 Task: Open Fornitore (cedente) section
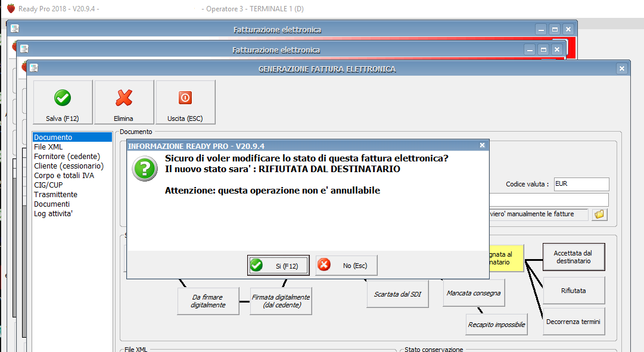(72, 157)
